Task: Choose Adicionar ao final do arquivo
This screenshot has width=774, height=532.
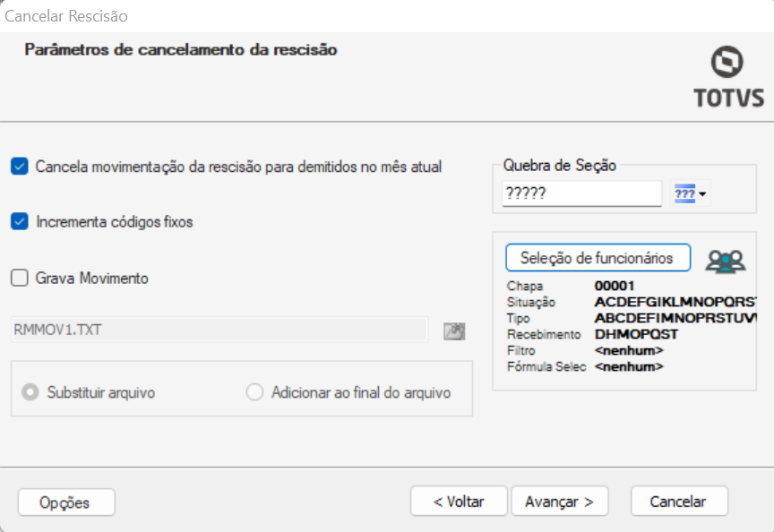Action: (x=255, y=392)
